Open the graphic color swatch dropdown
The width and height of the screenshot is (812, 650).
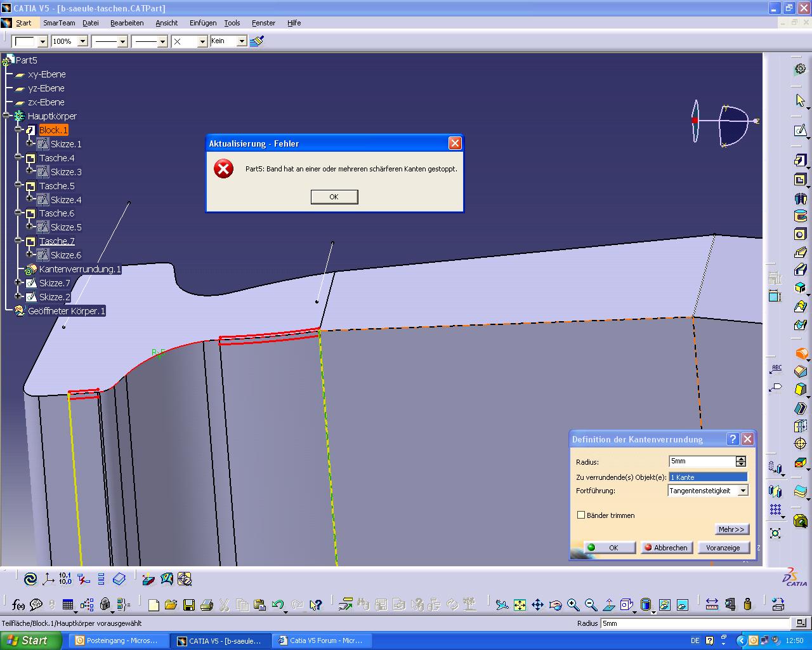43,41
